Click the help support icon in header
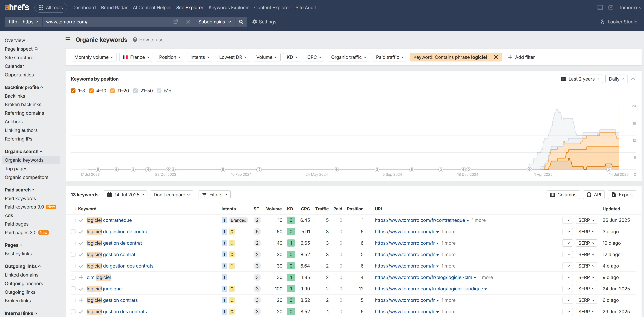Viewport: 644px width, 317px height. coord(611,7)
